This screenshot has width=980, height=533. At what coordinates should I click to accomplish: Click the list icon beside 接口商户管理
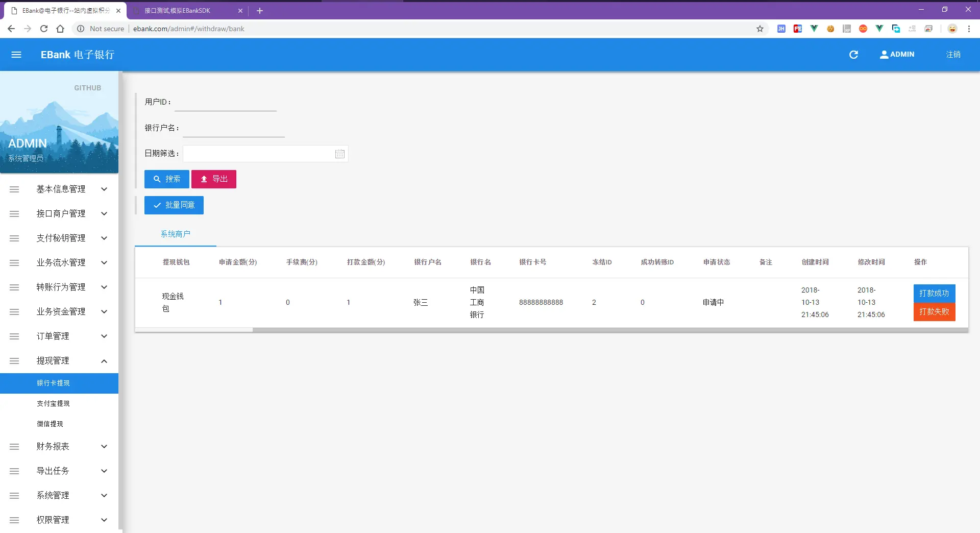[x=14, y=214]
